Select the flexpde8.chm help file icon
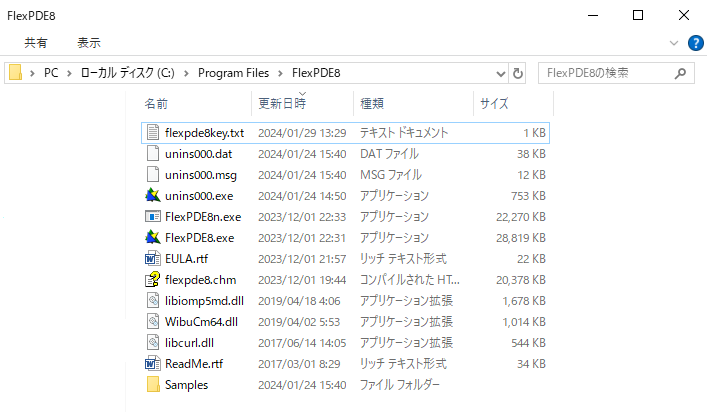The width and height of the screenshot is (708, 412). tap(153, 279)
